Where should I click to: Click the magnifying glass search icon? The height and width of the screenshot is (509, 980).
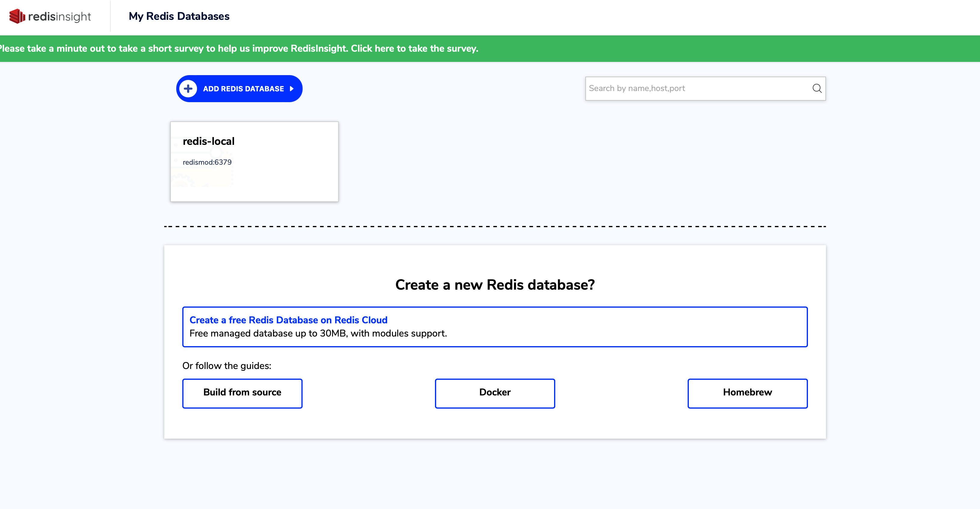tap(816, 88)
